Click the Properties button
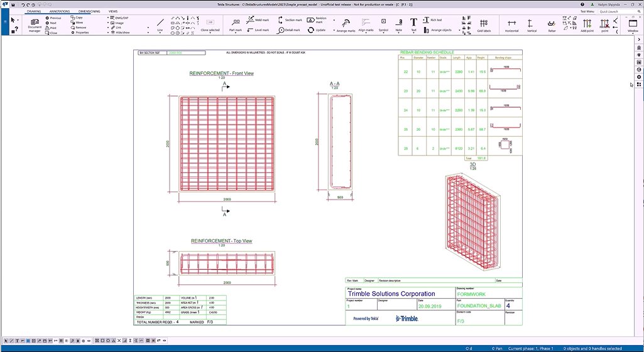 80,33
